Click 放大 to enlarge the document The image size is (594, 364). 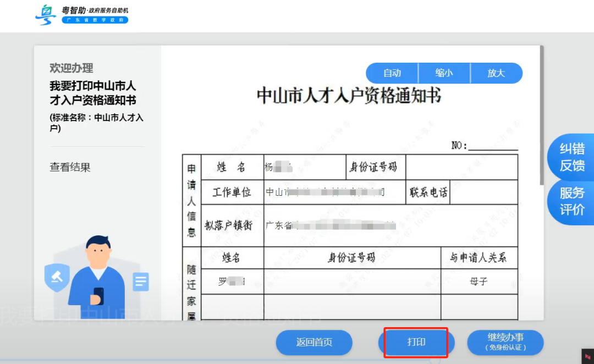496,73
